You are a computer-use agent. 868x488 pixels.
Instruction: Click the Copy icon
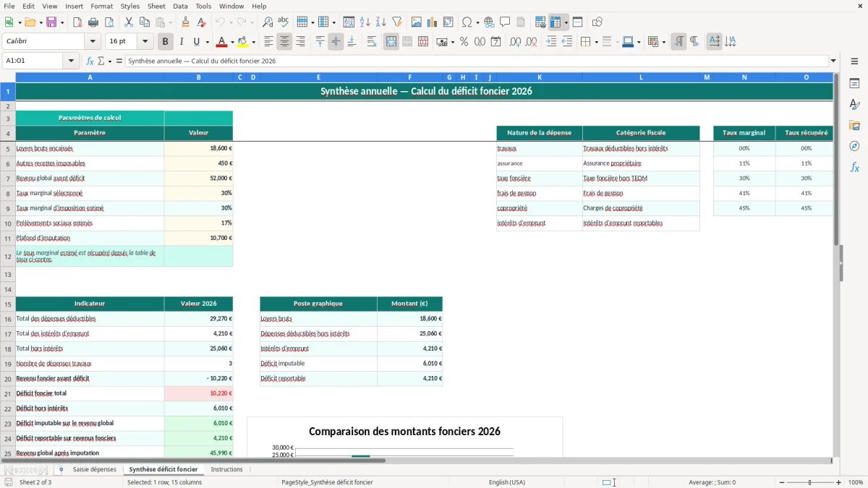coord(144,22)
